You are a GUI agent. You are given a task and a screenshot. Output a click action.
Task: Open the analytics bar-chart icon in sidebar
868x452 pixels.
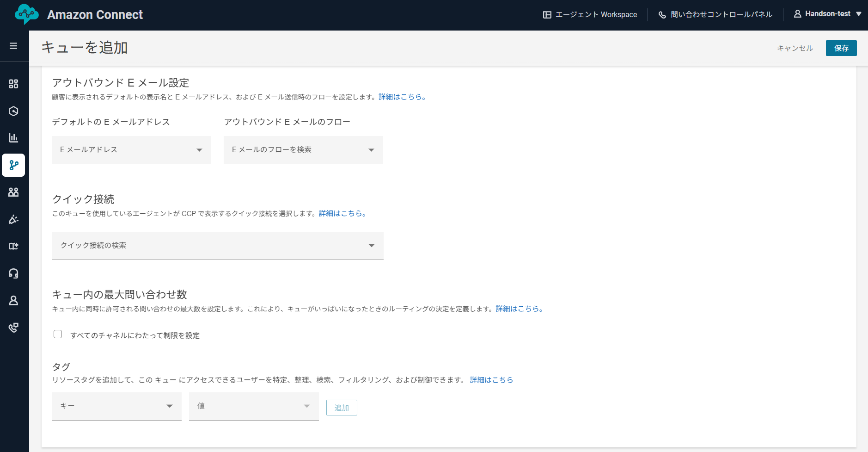point(13,137)
